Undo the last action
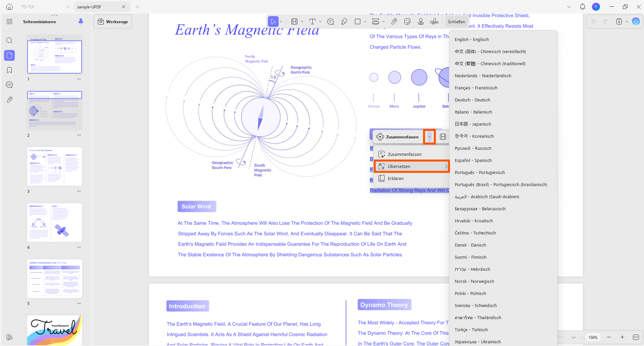 click(593, 21)
